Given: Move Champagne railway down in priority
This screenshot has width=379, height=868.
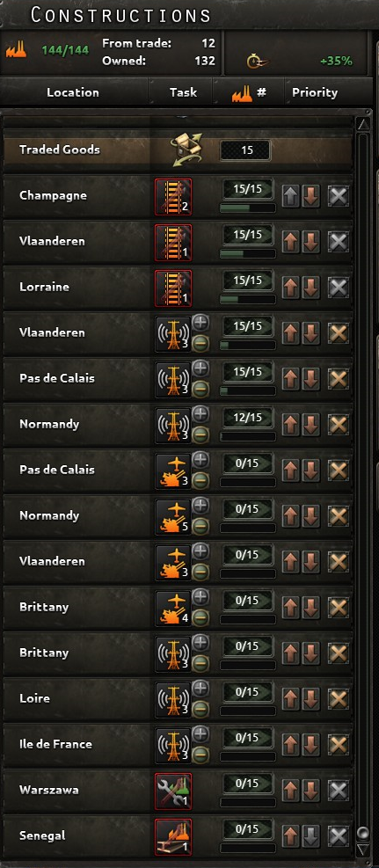Looking at the screenshot, I should pyautogui.click(x=311, y=196).
